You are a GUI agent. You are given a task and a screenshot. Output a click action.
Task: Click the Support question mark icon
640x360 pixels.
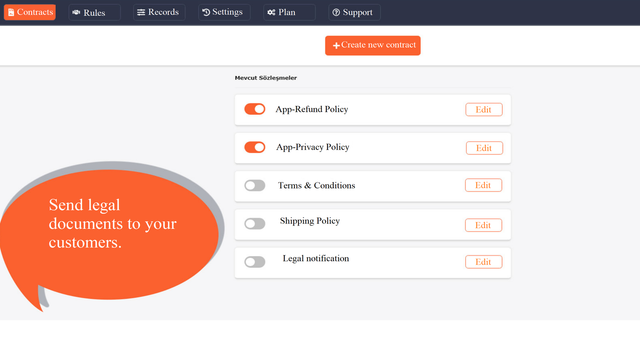336,12
